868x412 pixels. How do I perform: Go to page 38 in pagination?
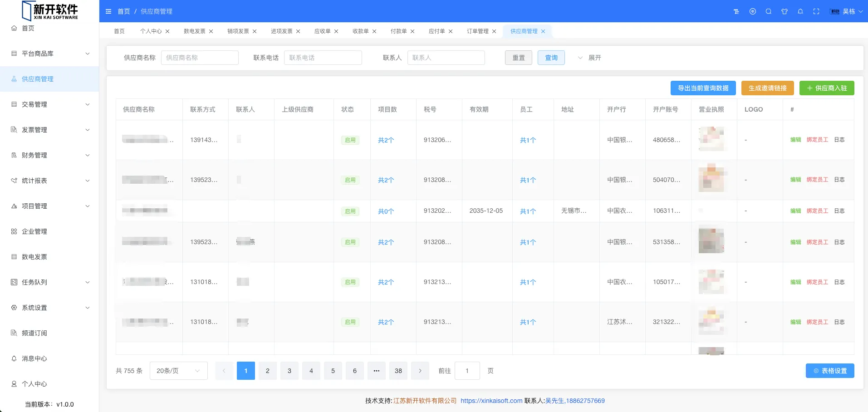coord(398,371)
